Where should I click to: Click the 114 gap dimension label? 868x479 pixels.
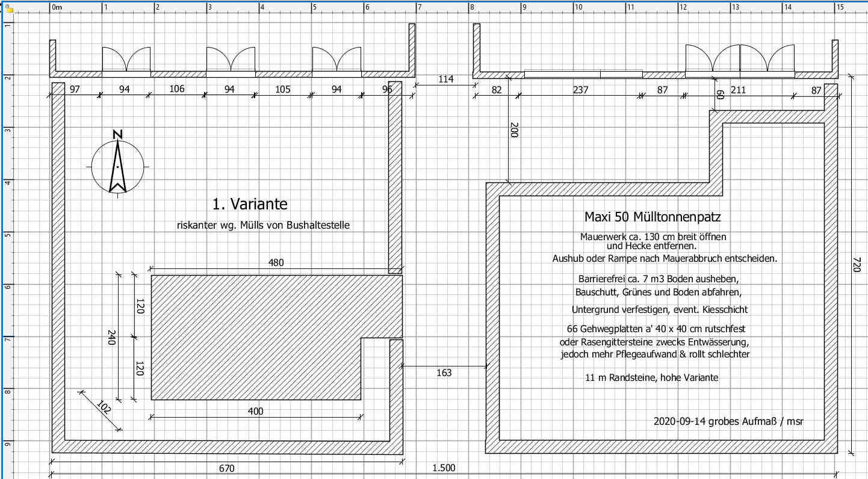445,79
